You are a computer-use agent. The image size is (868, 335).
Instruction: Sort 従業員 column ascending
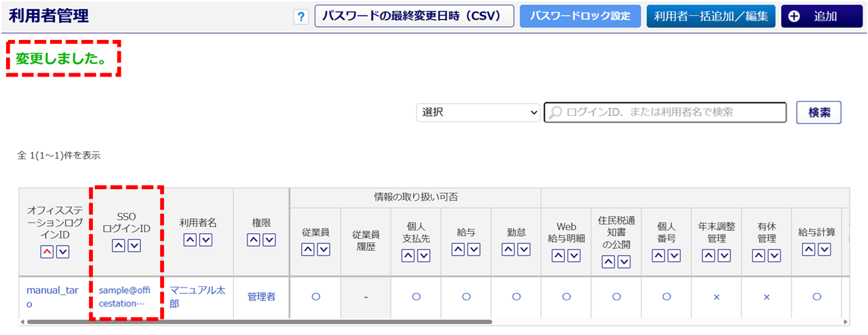[x=308, y=249]
